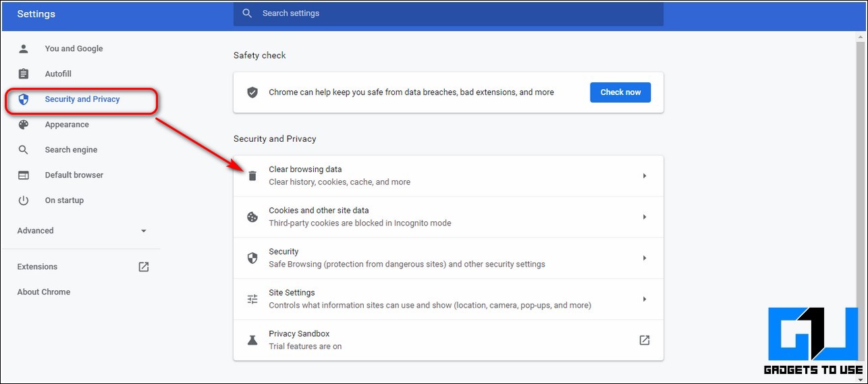Click the palette icon beside Appearance
Viewport: 868px width, 384px height.
pyautogui.click(x=24, y=125)
